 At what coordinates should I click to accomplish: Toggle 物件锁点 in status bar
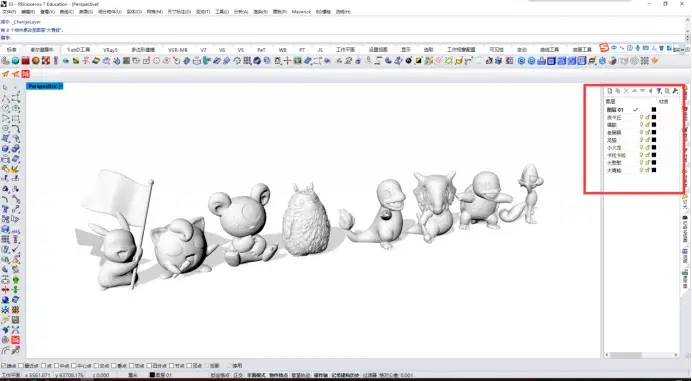278,375
